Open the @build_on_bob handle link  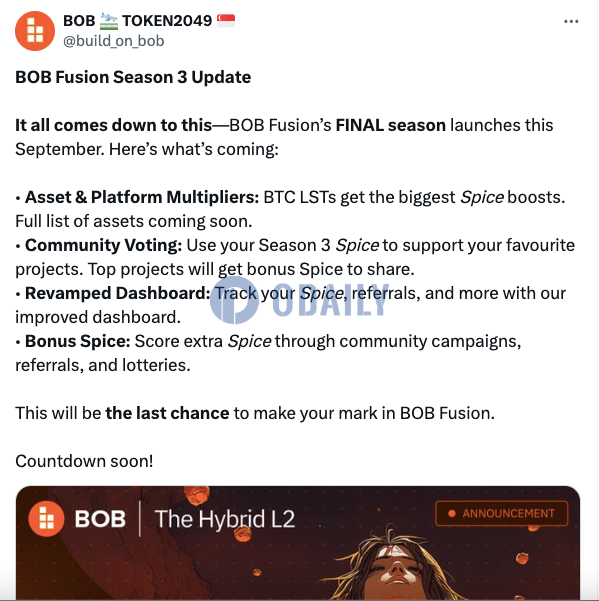pyautogui.click(x=114, y=41)
